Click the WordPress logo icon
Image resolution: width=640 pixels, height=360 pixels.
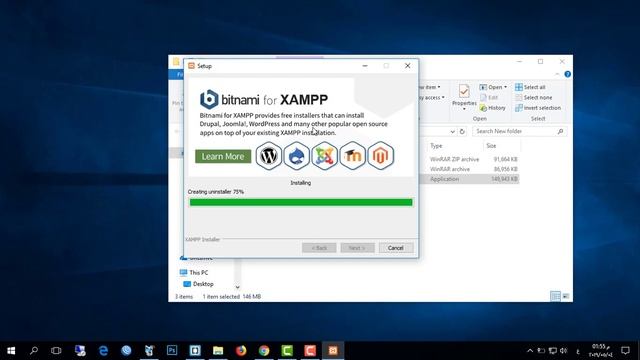point(269,156)
